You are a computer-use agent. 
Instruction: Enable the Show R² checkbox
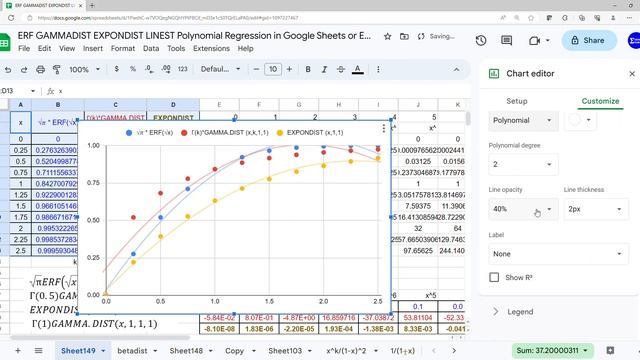click(494, 278)
